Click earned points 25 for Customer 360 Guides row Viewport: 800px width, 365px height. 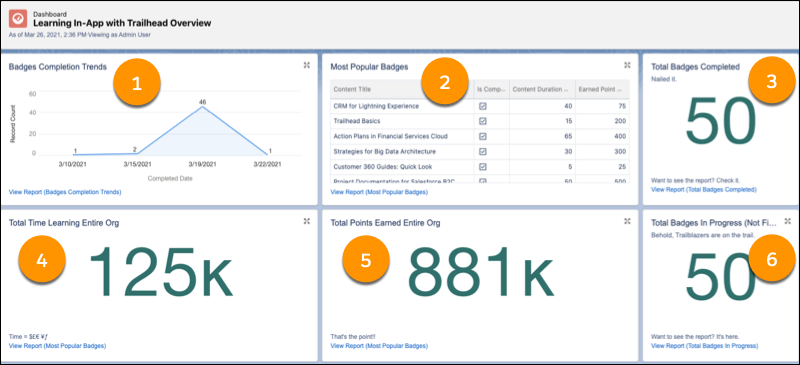622,166
